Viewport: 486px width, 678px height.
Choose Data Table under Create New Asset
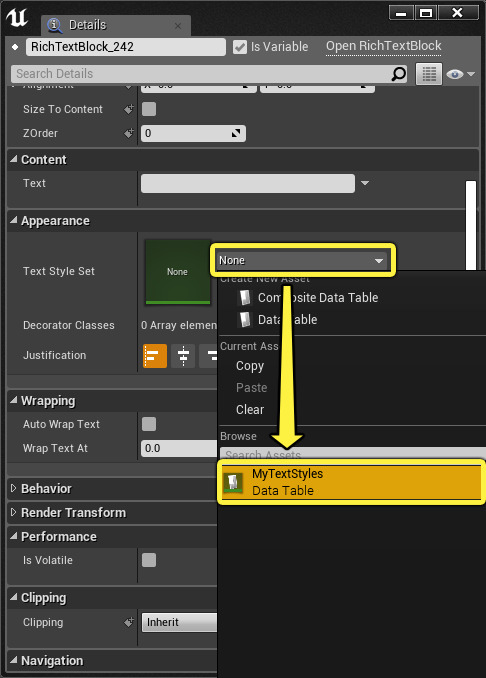tap(287, 320)
